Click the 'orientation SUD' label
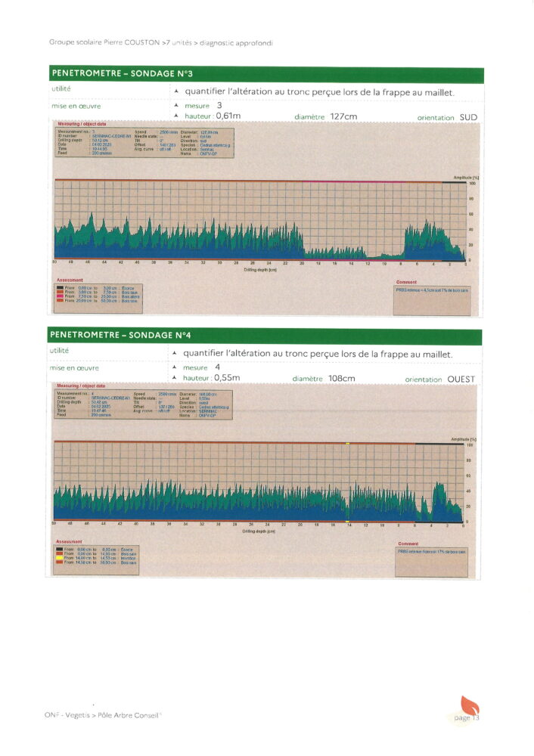 [448, 118]
